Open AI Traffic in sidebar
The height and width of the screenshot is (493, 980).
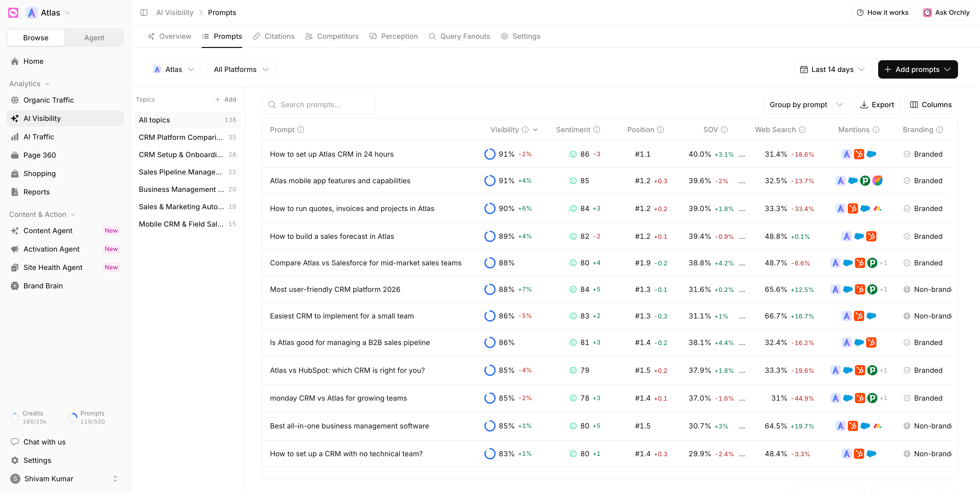(65, 137)
